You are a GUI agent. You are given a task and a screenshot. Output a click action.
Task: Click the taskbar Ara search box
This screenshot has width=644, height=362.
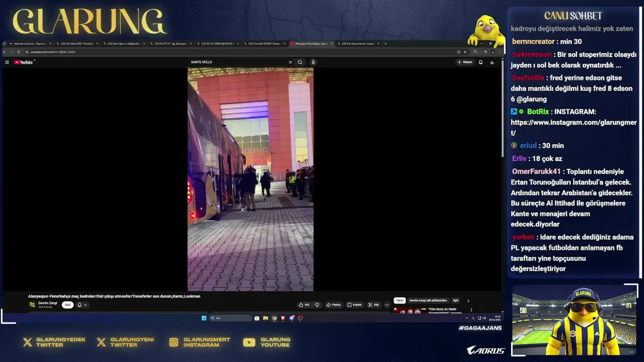(x=230, y=318)
